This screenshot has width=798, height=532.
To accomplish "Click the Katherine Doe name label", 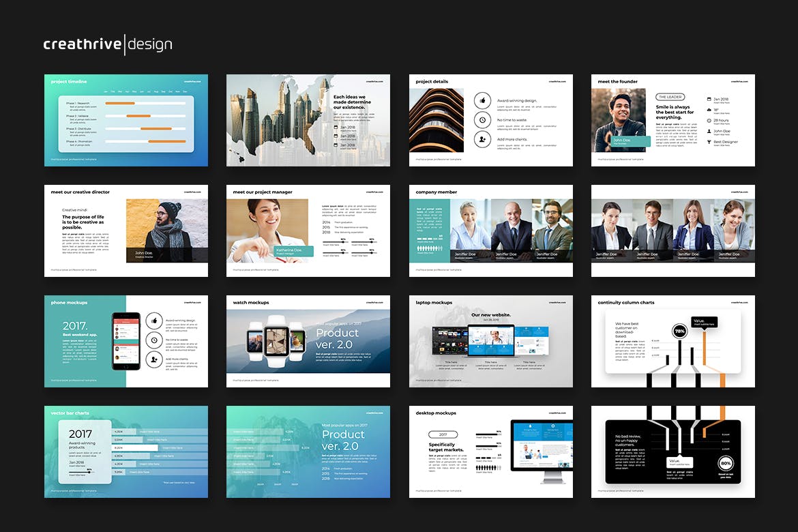I will tap(293, 251).
